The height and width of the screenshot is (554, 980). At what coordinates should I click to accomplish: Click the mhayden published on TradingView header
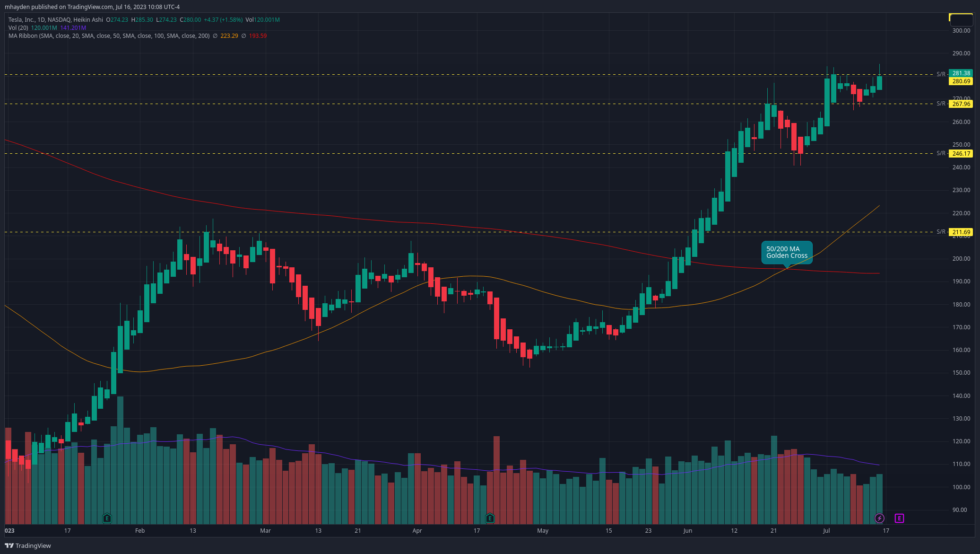pos(92,7)
